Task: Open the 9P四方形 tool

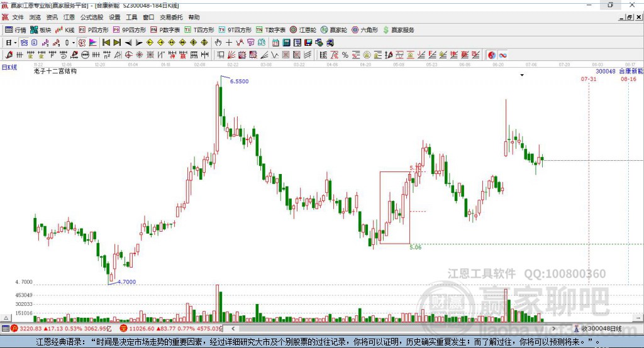Action: [130, 30]
